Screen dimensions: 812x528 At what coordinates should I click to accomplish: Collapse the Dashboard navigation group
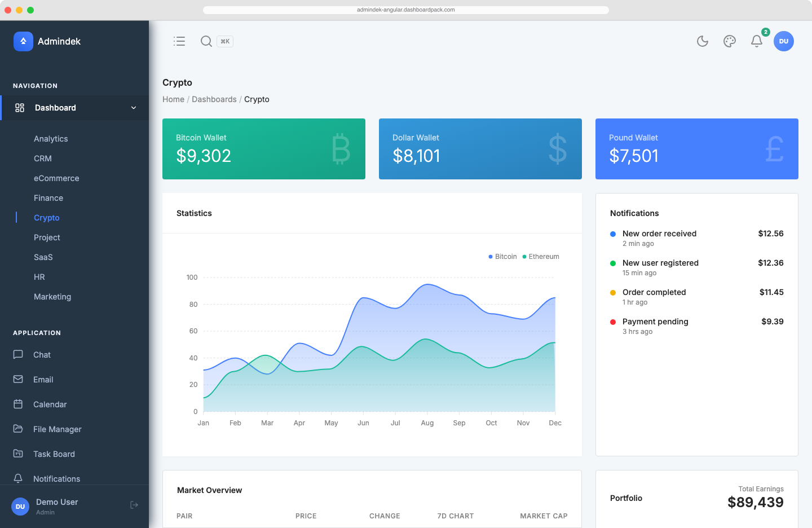click(133, 108)
